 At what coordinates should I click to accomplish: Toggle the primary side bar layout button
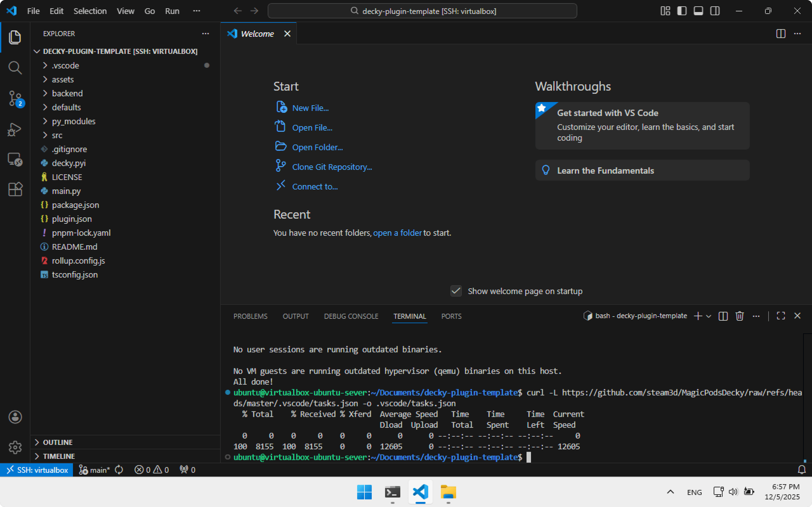[682, 11]
